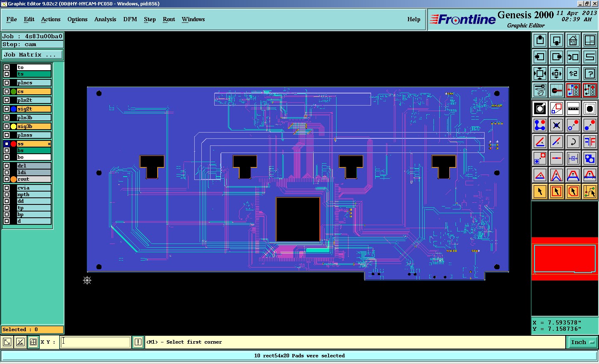
Task: Click the XY grid window icon
Action: point(590,40)
